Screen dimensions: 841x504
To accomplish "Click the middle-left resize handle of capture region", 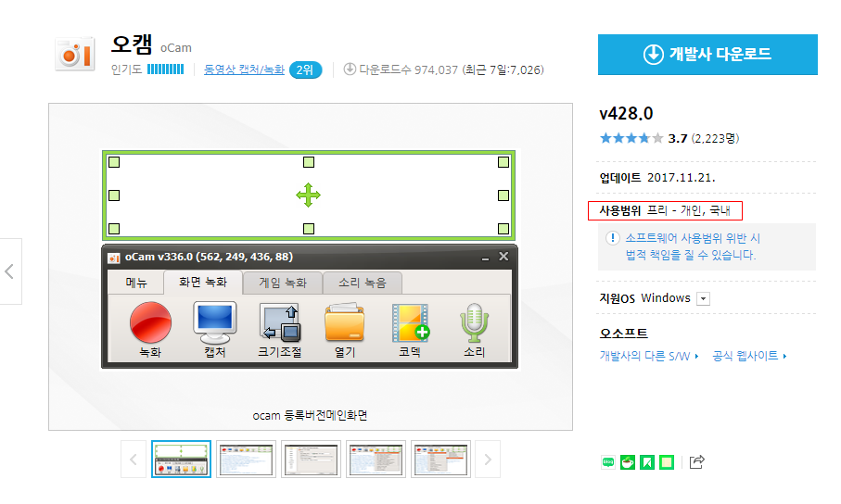I will [114, 195].
